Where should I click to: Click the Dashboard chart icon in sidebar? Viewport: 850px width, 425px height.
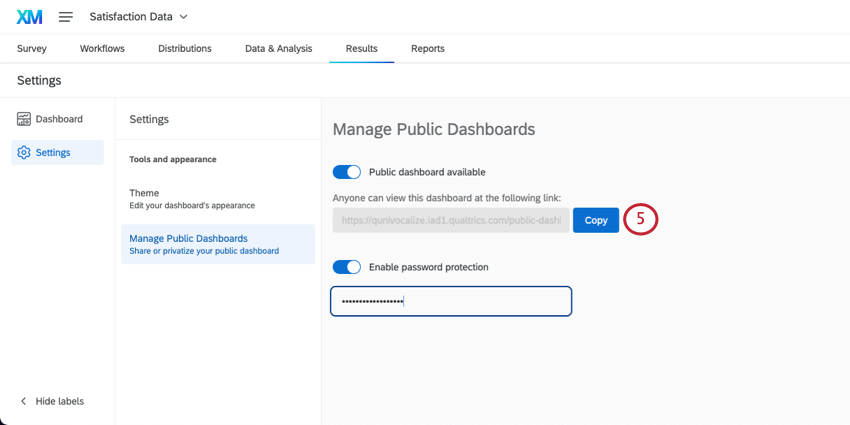(24, 119)
